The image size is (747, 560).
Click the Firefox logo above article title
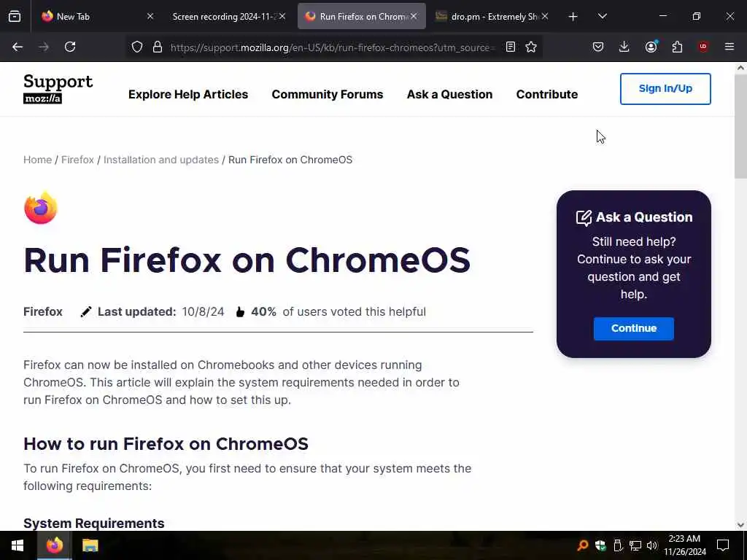pos(41,208)
